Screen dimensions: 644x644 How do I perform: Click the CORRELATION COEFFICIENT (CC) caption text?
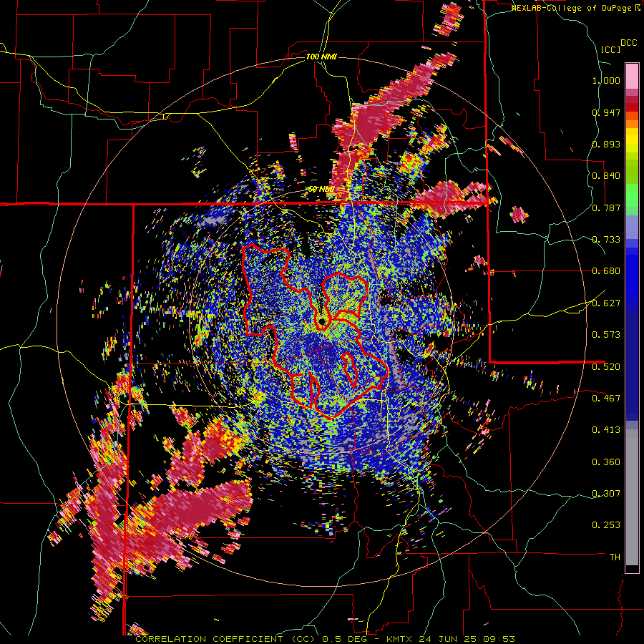225,639
